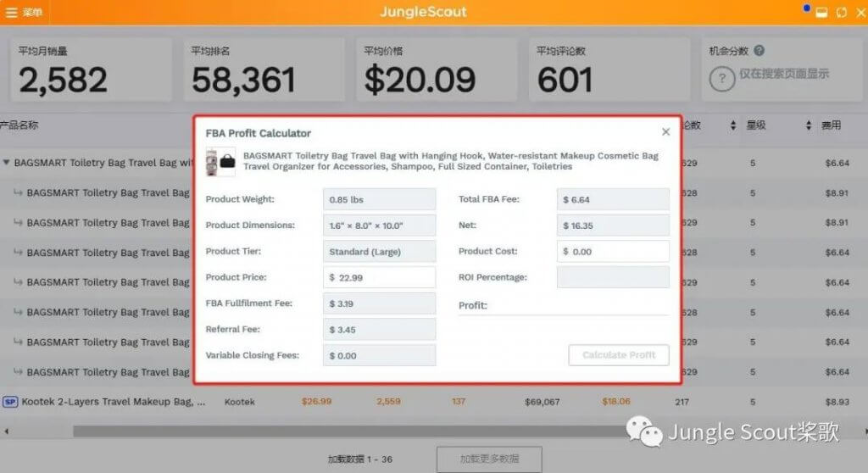The width and height of the screenshot is (868, 473).
Task: Click the 217 reviews cell in Kootek row
Action: pos(682,402)
